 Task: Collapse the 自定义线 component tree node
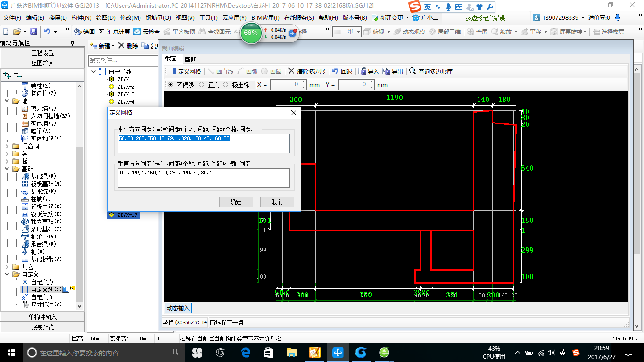tap(94, 72)
